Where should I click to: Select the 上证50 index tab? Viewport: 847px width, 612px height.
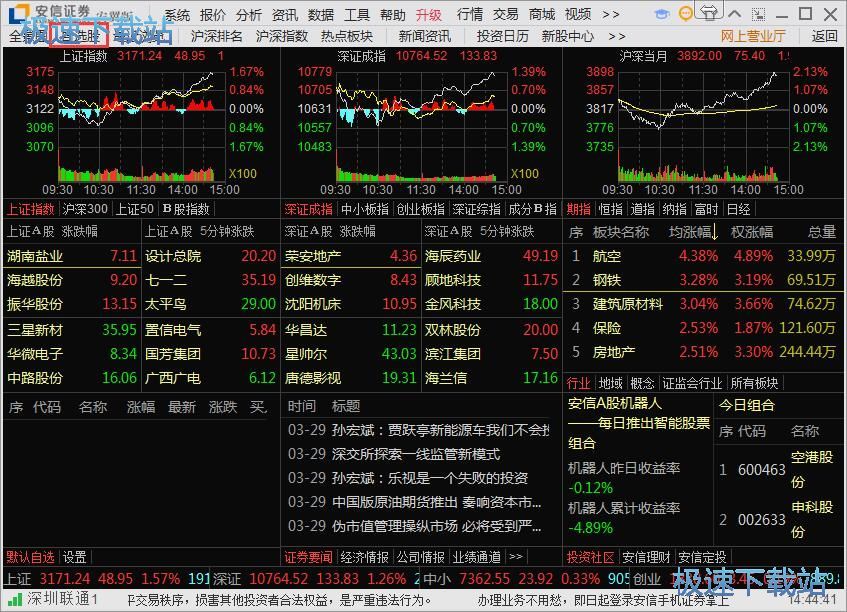click(135, 209)
